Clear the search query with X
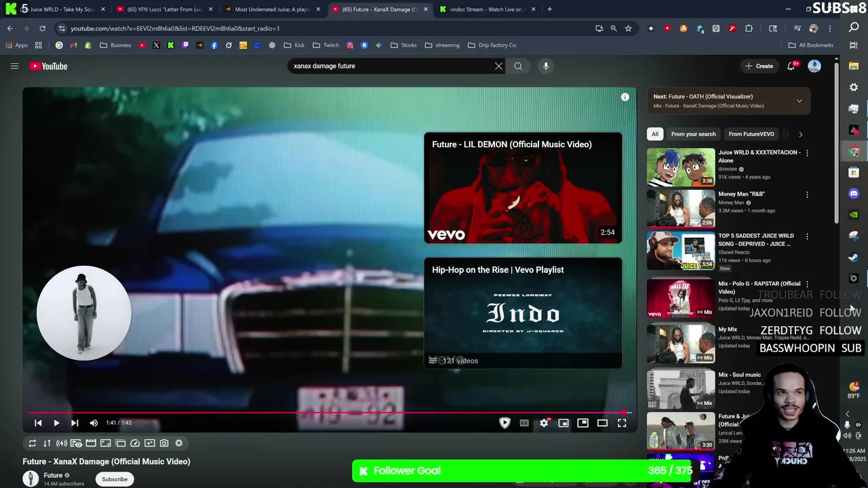 coord(498,66)
